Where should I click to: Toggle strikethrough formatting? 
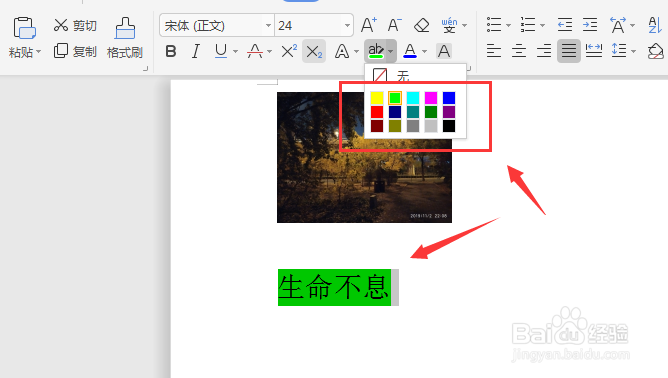coord(255,52)
